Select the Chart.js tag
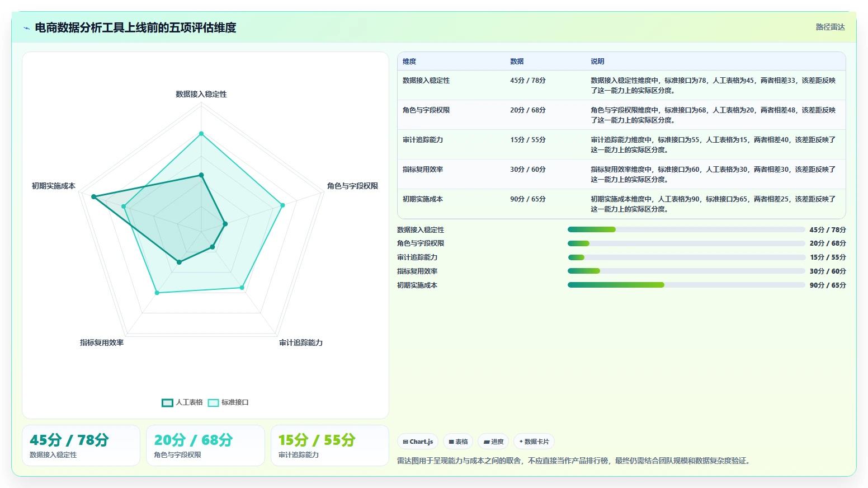Screen dimensions: 868x488 pos(418,442)
